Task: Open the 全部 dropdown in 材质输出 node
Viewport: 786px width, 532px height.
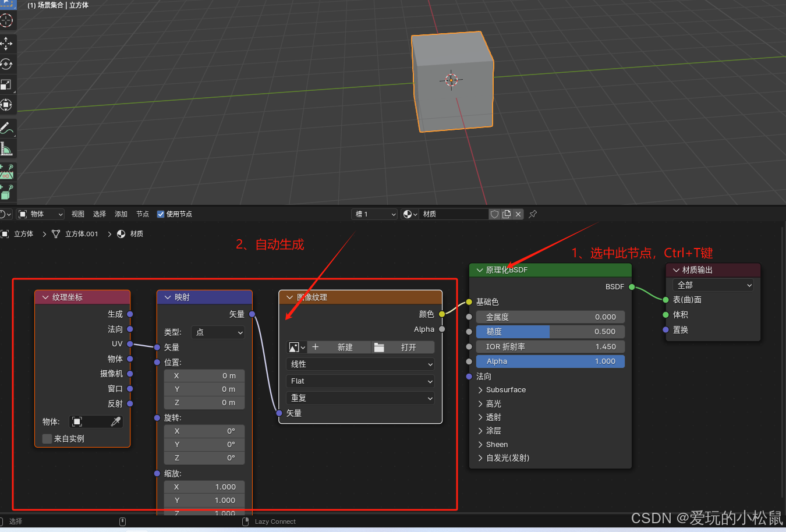Action: coord(713,285)
